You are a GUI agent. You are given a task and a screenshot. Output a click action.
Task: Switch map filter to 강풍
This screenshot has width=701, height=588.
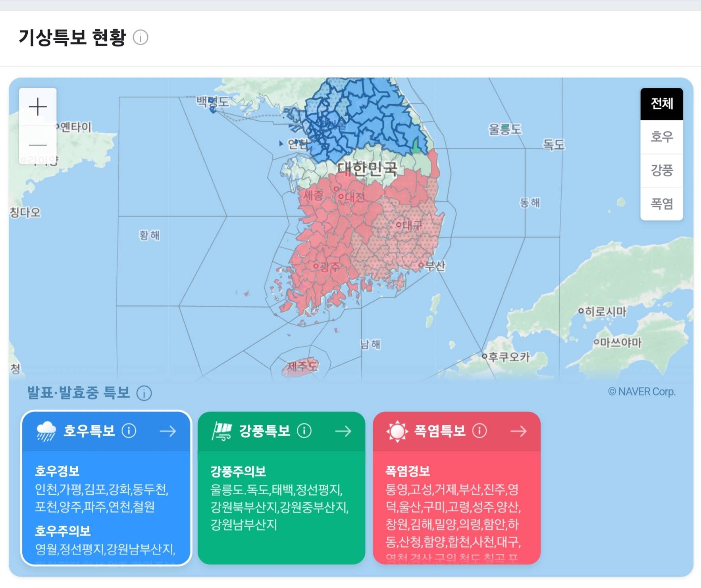pos(661,170)
